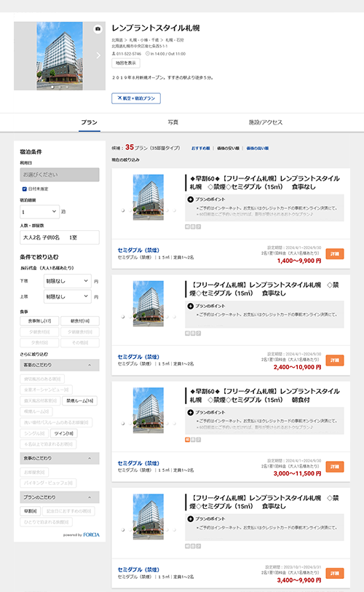Toggle the 早割[8] plan filter

point(30,511)
